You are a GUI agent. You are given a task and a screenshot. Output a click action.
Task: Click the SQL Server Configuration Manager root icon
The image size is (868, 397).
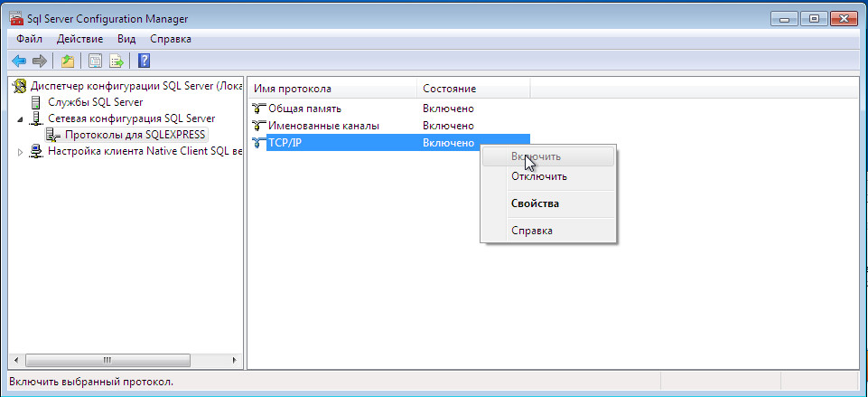tap(20, 86)
